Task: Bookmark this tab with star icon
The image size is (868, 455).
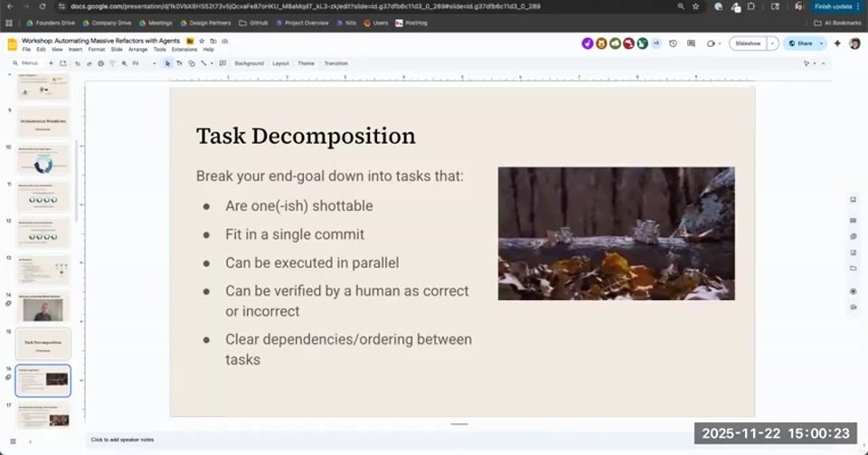Action: click(695, 6)
